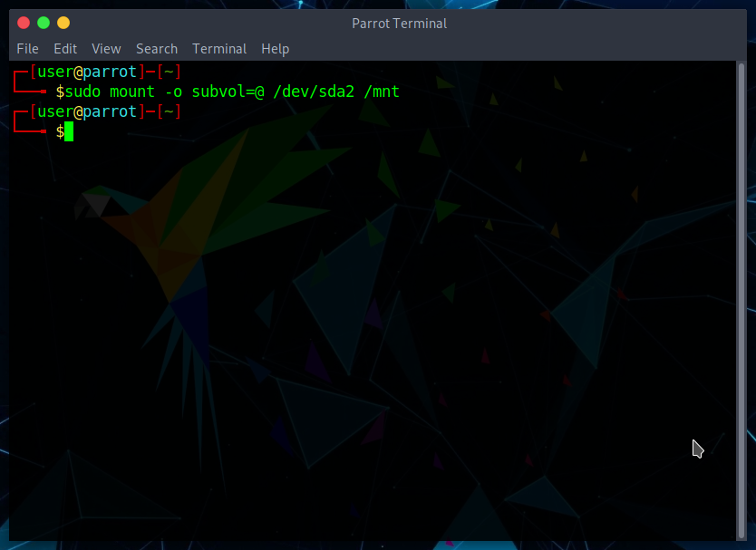Screen dimensions: 756x550
Task: Open the File menu
Action: pyautogui.click(x=27, y=49)
